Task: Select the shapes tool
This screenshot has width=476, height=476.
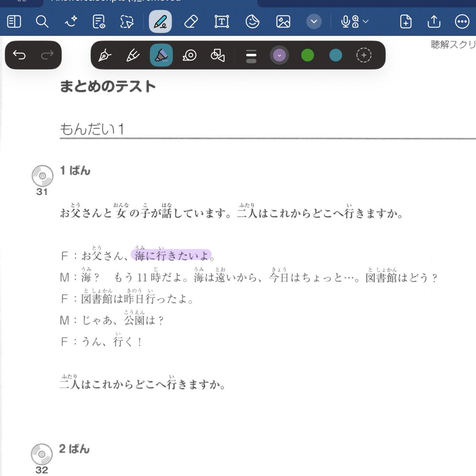Action: [218, 55]
